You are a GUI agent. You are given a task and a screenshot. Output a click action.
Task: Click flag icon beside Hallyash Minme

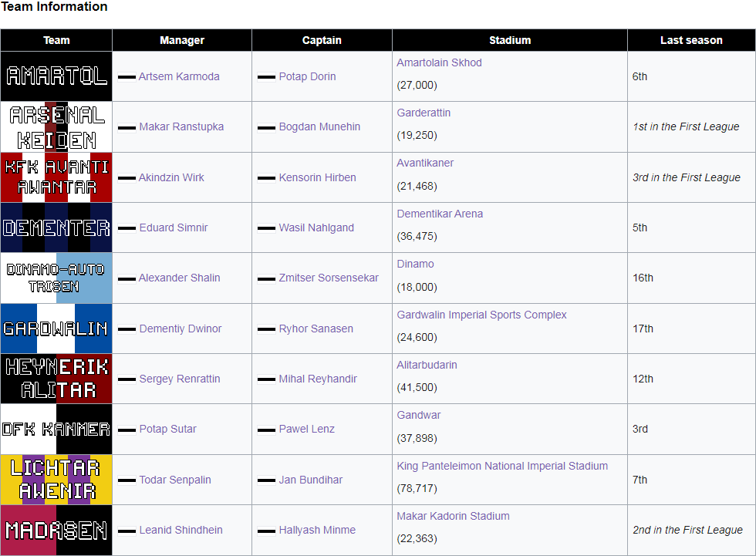point(267,531)
